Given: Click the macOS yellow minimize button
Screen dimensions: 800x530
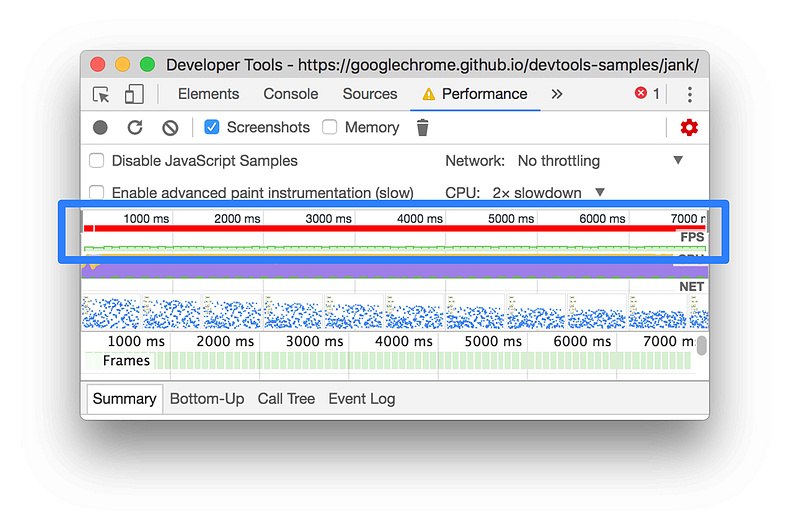Looking at the screenshot, I should [122, 65].
